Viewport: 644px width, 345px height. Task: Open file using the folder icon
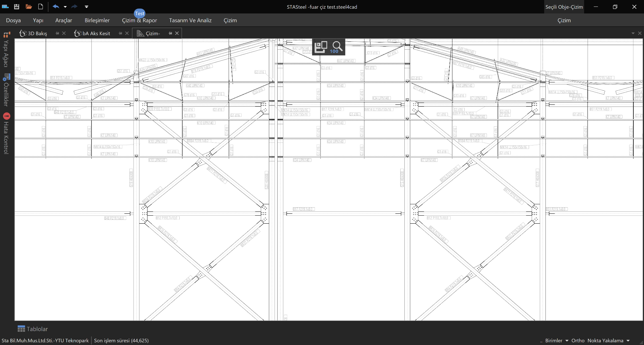[29, 6]
